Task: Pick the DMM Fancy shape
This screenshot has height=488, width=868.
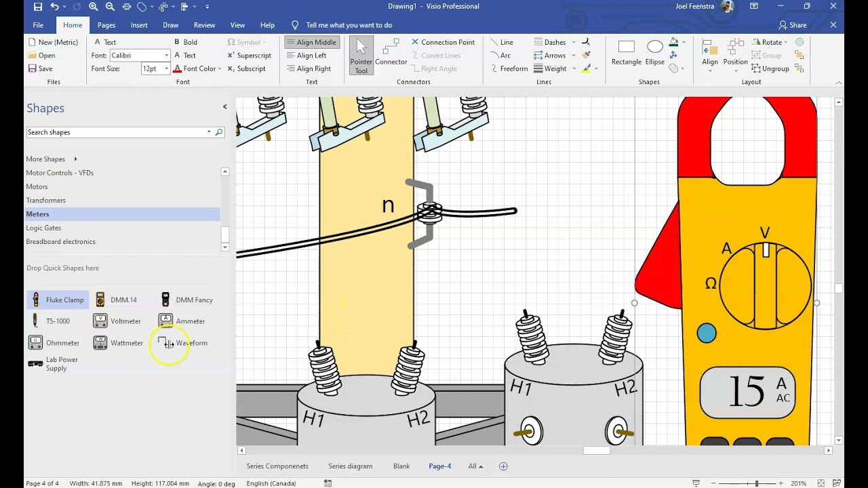Action: (186, 300)
